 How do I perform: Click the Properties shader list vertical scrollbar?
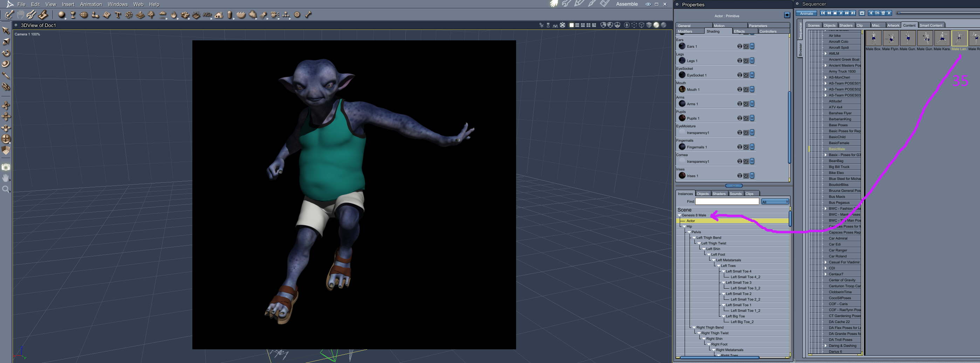coord(789,127)
